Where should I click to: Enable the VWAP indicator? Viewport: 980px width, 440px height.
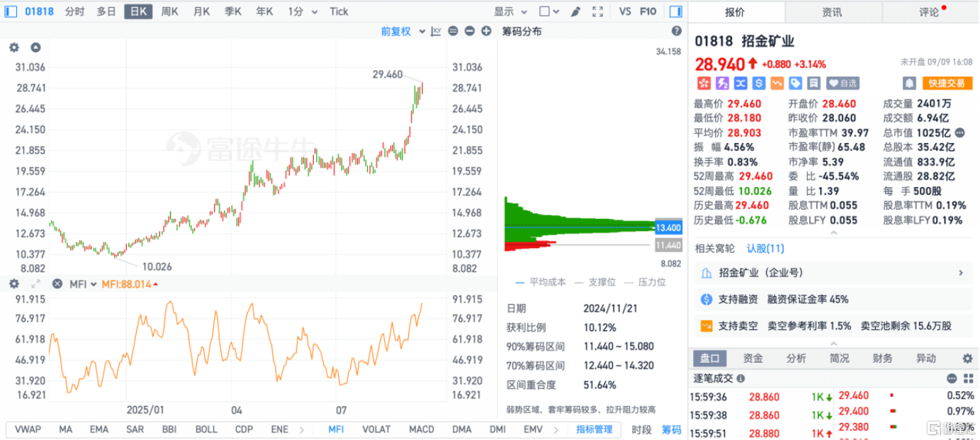(28, 429)
